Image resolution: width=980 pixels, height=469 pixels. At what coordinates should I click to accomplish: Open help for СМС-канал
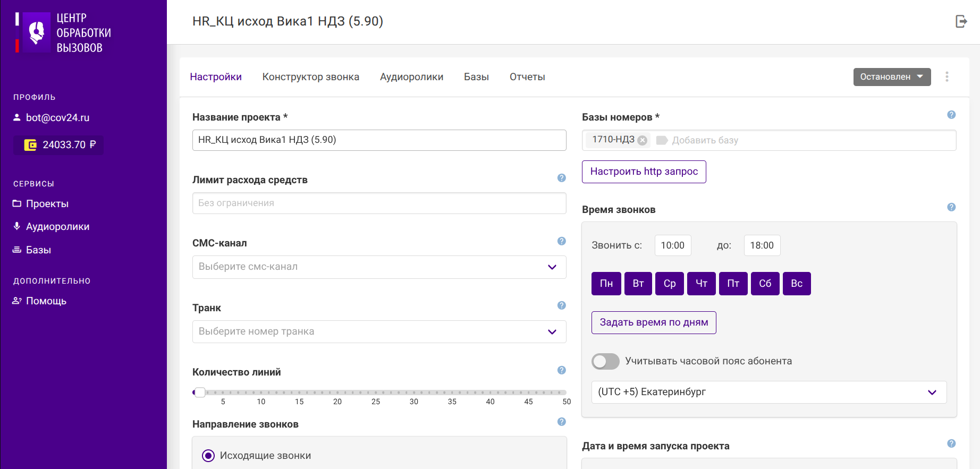pos(561,241)
